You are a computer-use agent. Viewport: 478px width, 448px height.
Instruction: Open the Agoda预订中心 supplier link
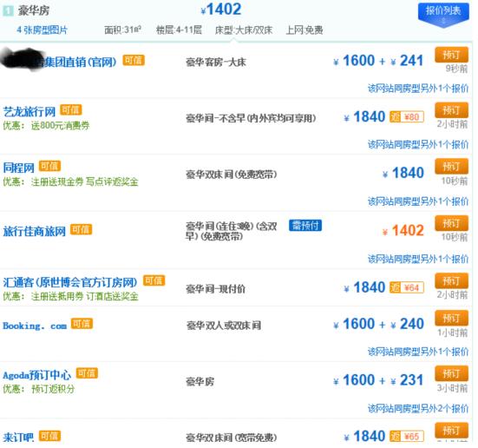click(37, 375)
